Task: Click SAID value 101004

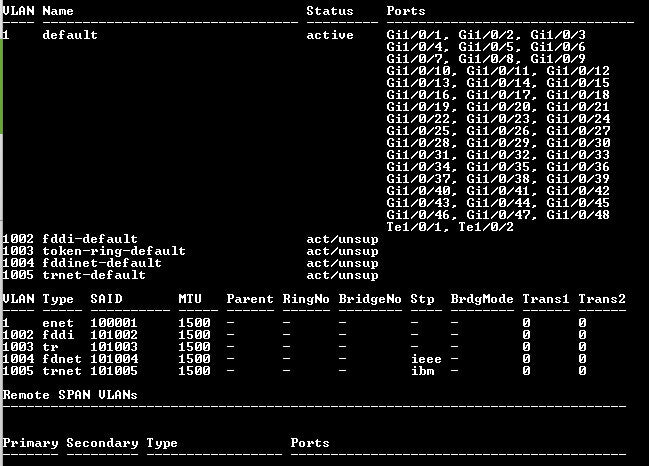Action: 114,359
